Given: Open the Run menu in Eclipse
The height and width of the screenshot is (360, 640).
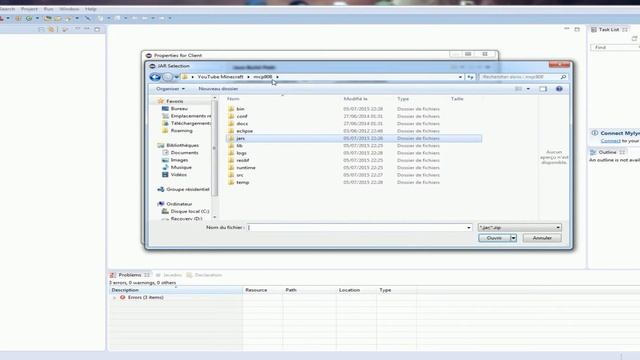Looking at the screenshot, I should [48, 9].
